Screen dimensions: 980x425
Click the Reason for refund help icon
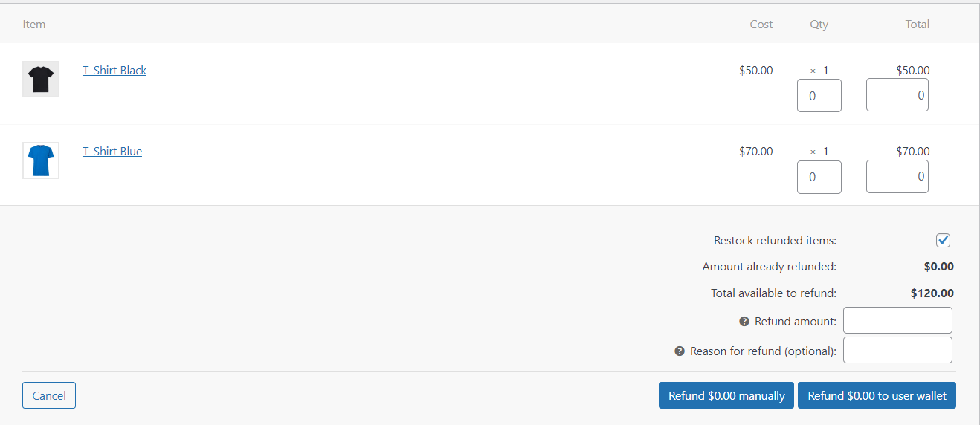pyautogui.click(x=679, y=351)
